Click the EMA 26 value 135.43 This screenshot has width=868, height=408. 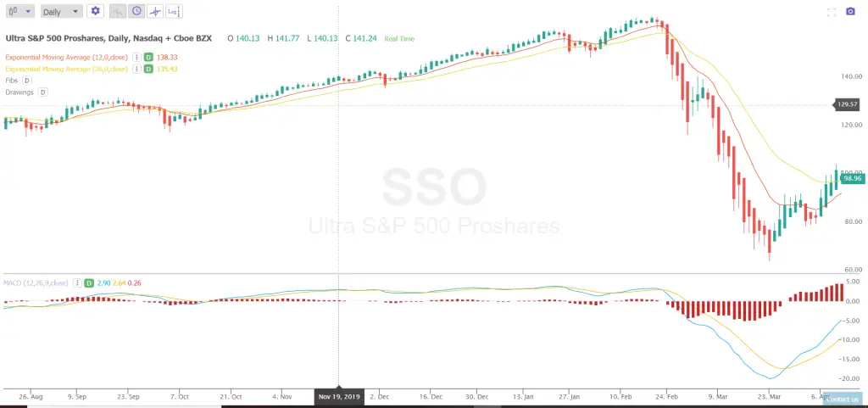point(167,69)
